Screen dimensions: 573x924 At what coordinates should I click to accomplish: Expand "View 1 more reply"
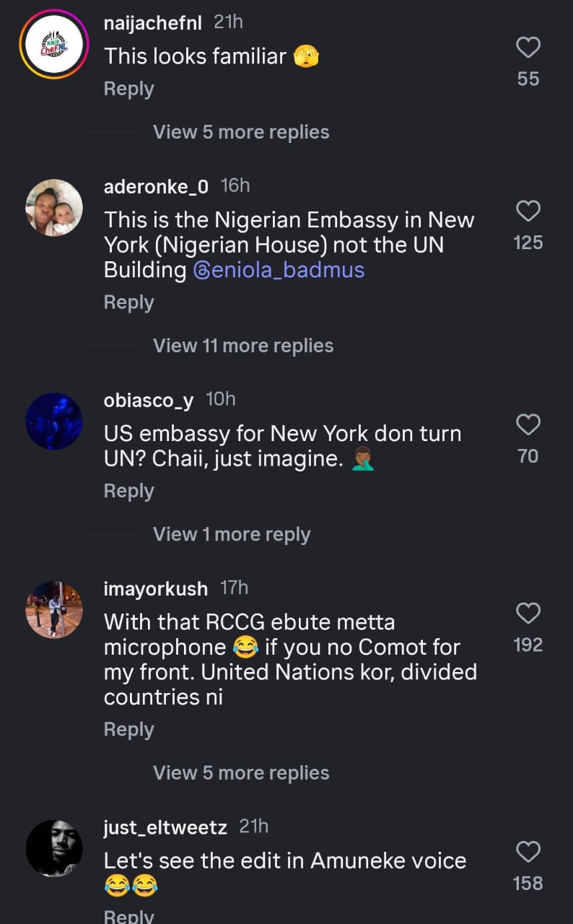click(232, 534)
